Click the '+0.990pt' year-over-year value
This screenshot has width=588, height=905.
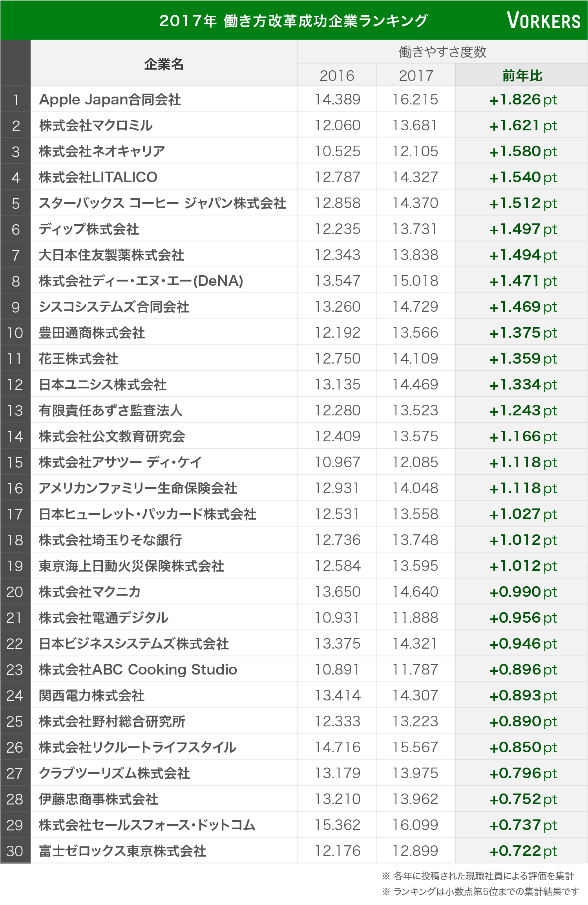point(523,592)
